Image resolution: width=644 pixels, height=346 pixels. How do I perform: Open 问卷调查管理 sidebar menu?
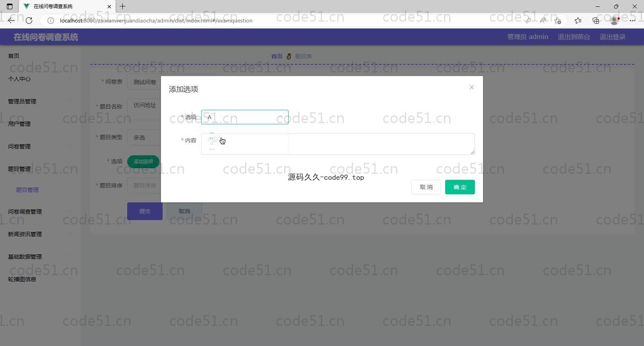[25, 212]
